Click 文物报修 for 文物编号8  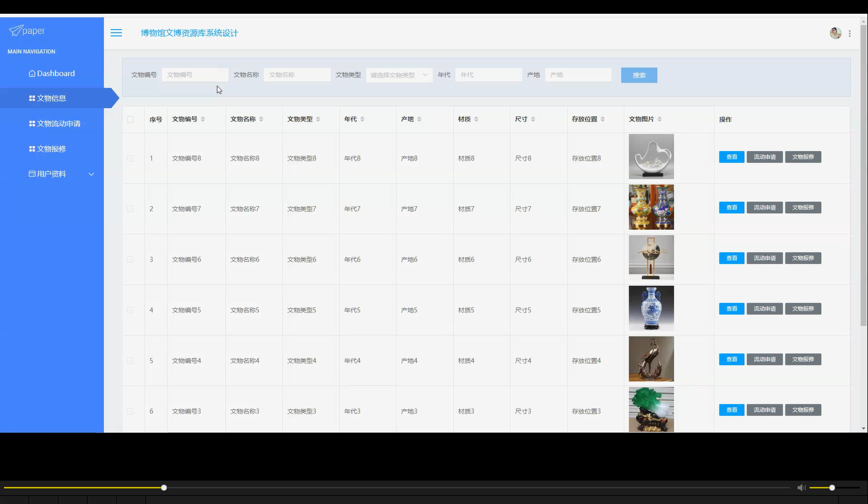[x=803, y=157]
